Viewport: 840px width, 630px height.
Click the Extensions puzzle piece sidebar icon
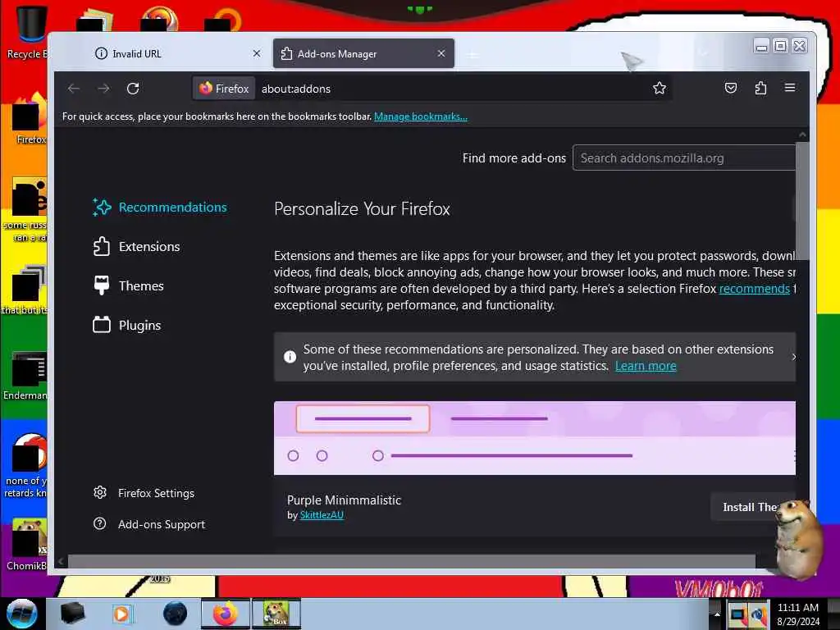(101, 246)
